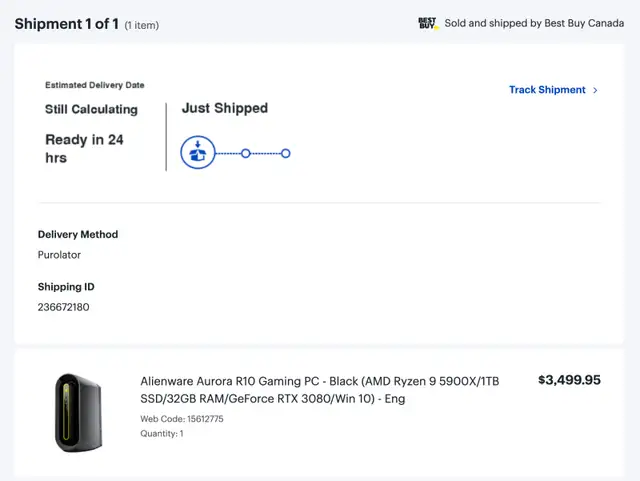640x481 pixels.
Task: Click the Best Buy logo icon
Action: [x=428, y=23]
